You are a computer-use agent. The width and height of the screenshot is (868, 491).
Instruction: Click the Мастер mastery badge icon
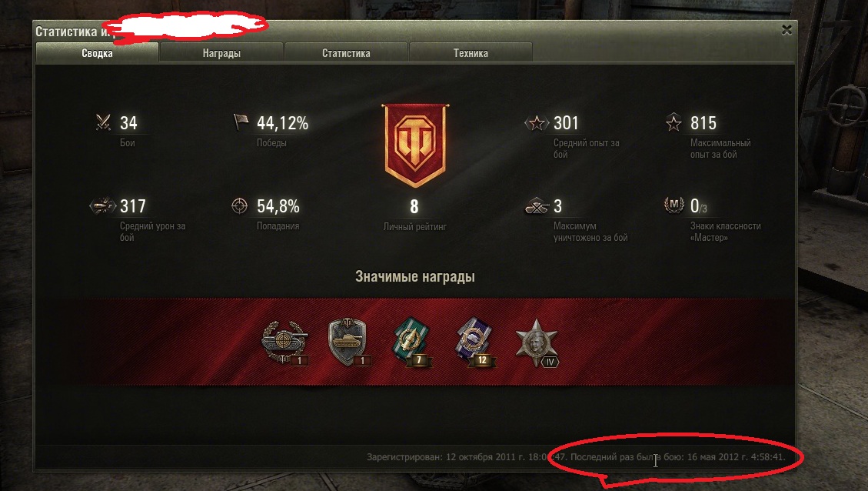click(x=673, y=205)
